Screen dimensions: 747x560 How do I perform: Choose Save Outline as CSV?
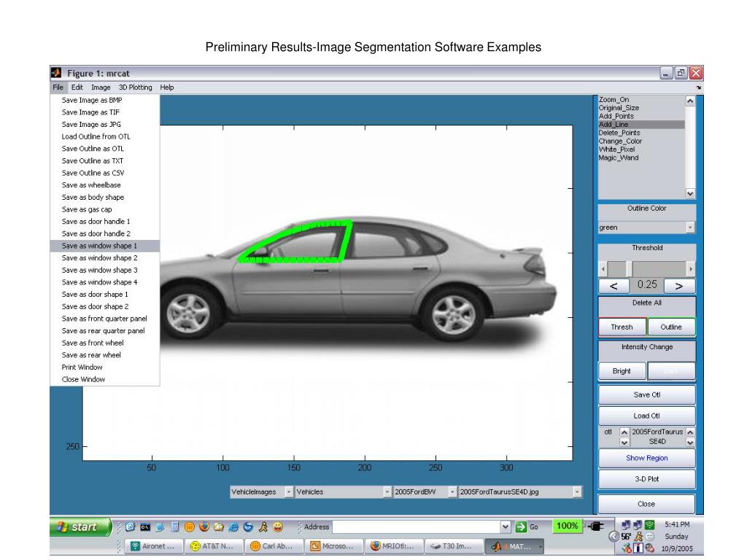pyautogui.click(x=105, y=173)
